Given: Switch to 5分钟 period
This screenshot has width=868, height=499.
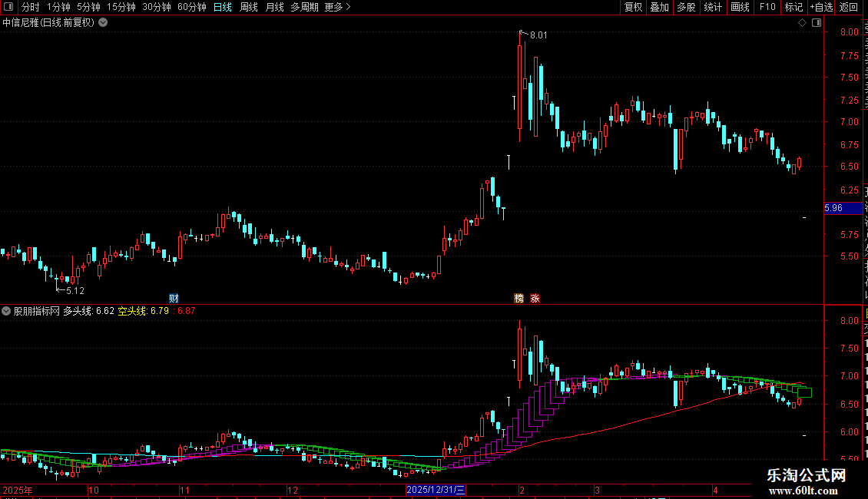Looking at the screenshot, I should pos(88,7).
